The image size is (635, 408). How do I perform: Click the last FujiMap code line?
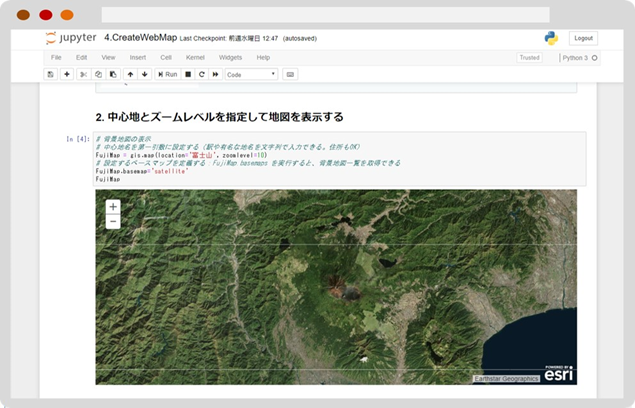click(108, 179)
